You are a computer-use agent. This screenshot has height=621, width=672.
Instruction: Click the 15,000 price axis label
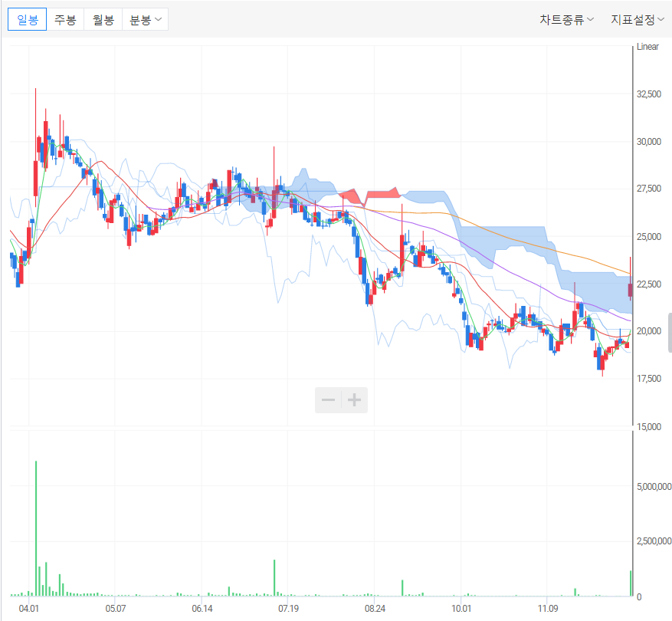(649, 427)
